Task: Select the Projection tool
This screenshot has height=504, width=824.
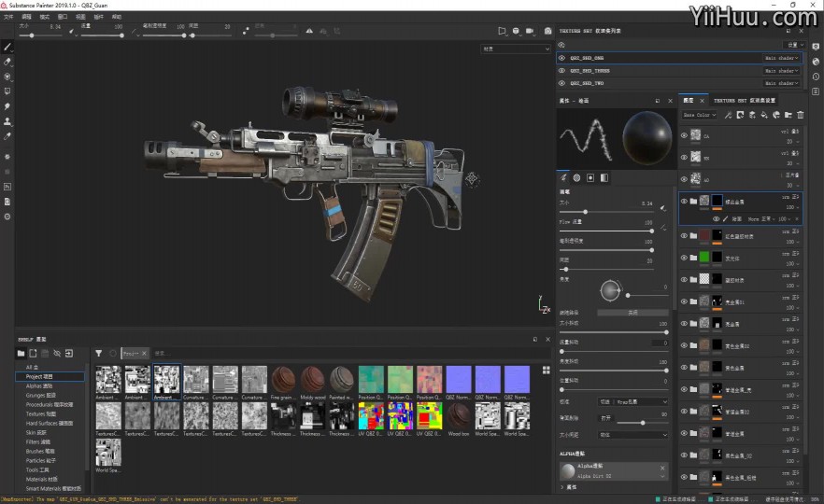Action: tap(7, 77)
